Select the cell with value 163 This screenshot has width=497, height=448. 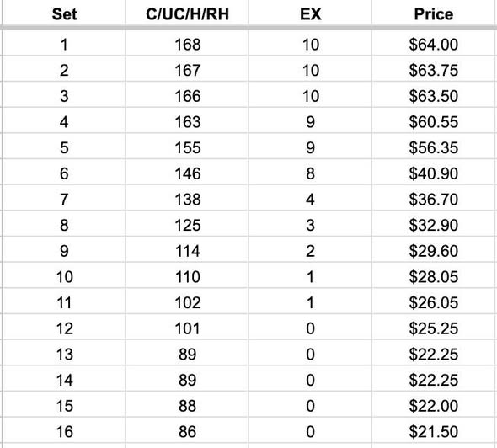pyautogui.click(x=187, y=121)
